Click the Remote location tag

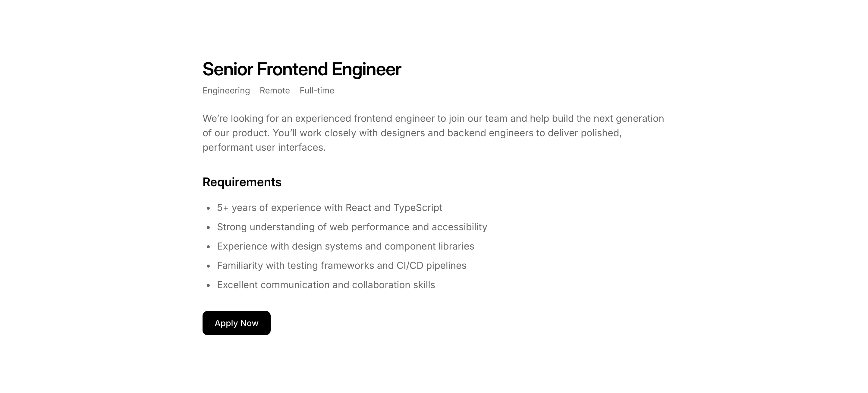[275, 91]
